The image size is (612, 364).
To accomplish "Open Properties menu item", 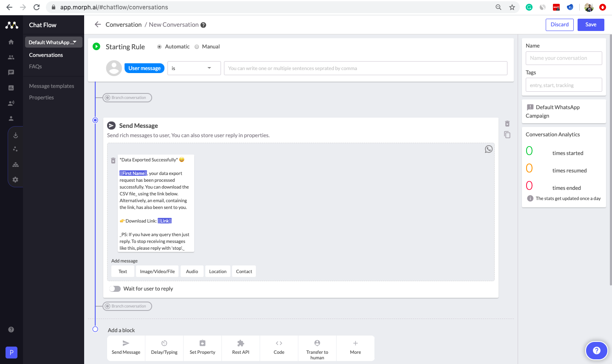I will 41,98.
